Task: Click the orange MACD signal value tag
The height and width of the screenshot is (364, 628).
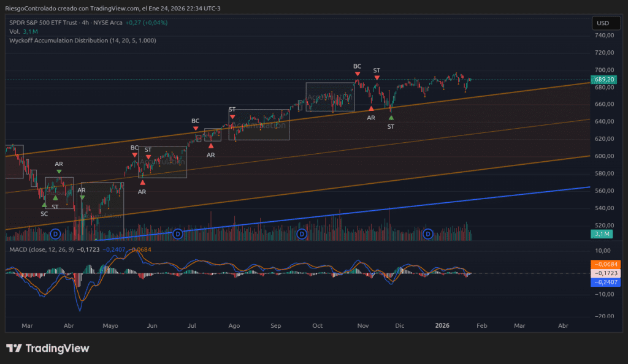Action: point(603,264)
